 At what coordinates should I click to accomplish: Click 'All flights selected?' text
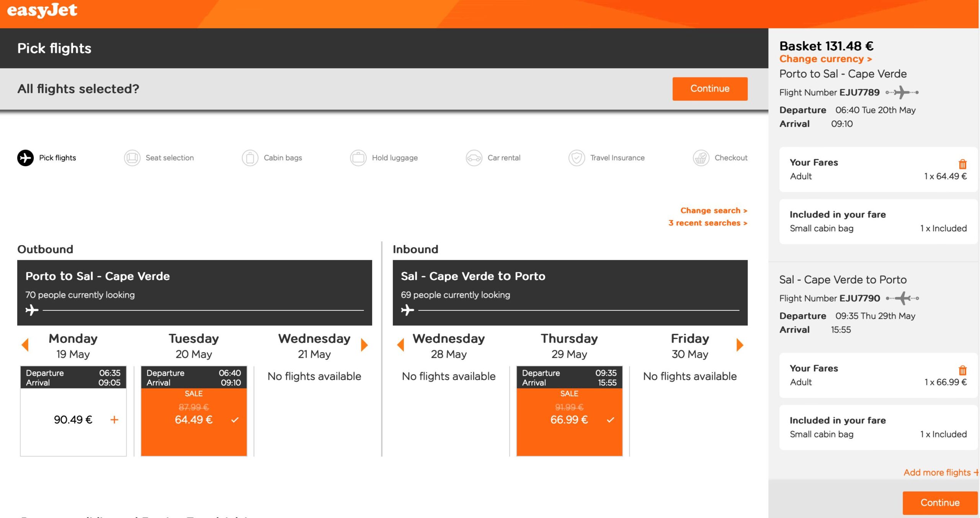[78, 89]
